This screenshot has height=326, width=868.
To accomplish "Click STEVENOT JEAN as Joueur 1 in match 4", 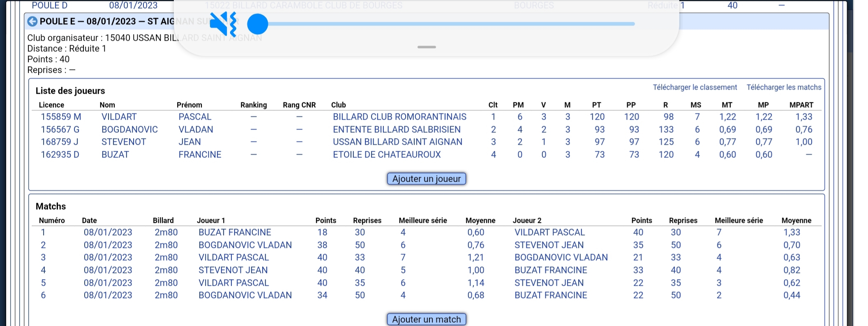I will click(233, 270).
